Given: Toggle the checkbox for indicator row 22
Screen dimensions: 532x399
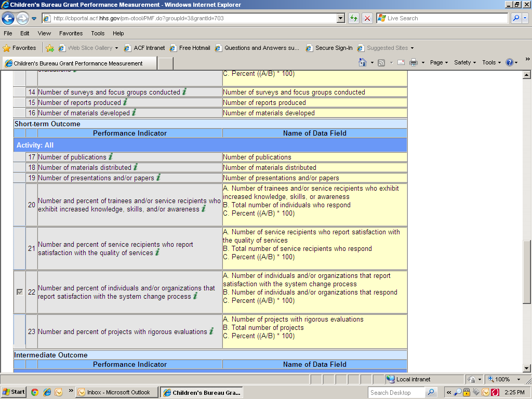Looking at the screenshot, I should coord(20,292).
